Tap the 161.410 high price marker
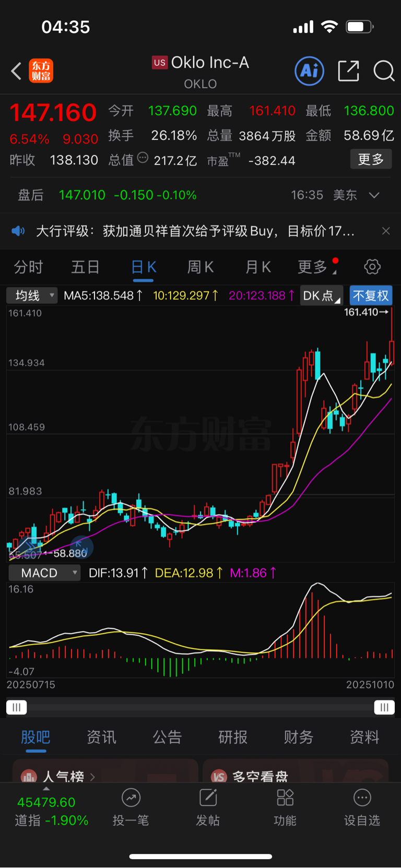401x868 pixels. pos(366,312)
